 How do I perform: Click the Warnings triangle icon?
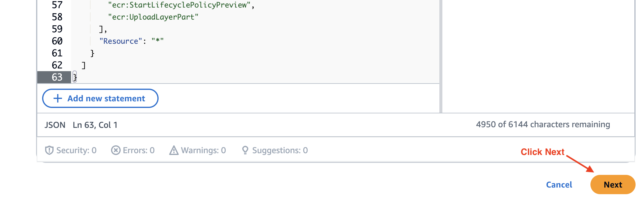(x=174, y=150)
